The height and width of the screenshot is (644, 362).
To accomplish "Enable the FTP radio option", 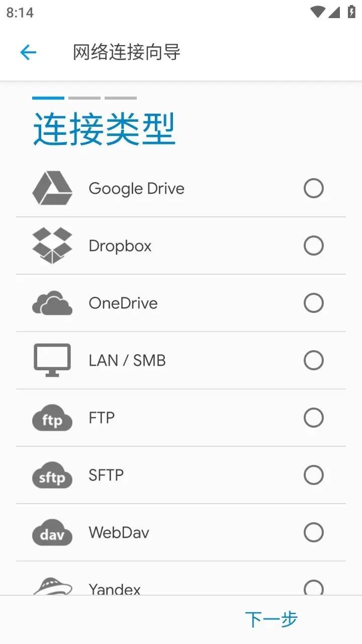I will 314,418.
